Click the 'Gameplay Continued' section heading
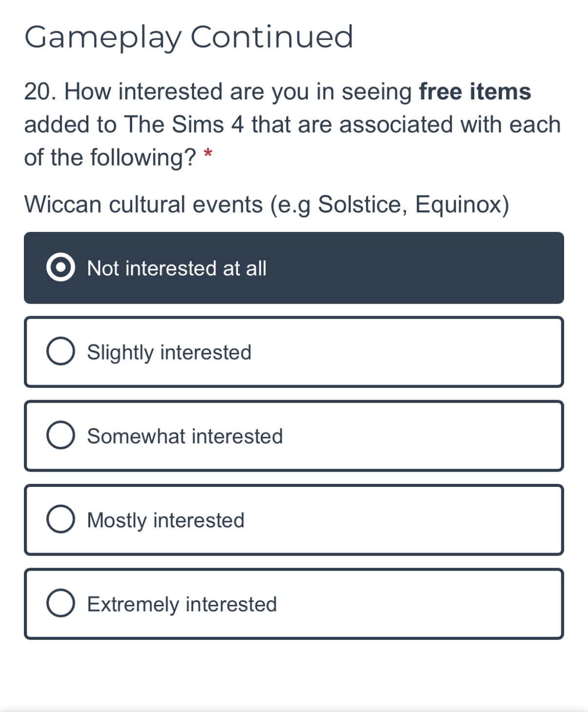 (x=189, y=38)
